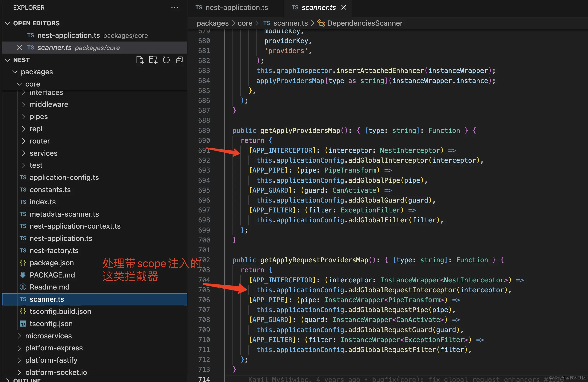Open nest-factory.ts file

tap(94, 250)
